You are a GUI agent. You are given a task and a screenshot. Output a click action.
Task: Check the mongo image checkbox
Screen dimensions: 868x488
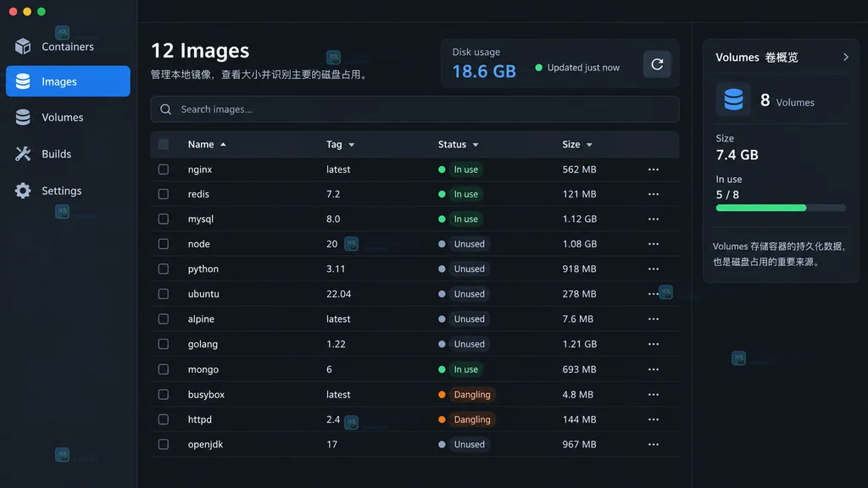pos(164,369)
